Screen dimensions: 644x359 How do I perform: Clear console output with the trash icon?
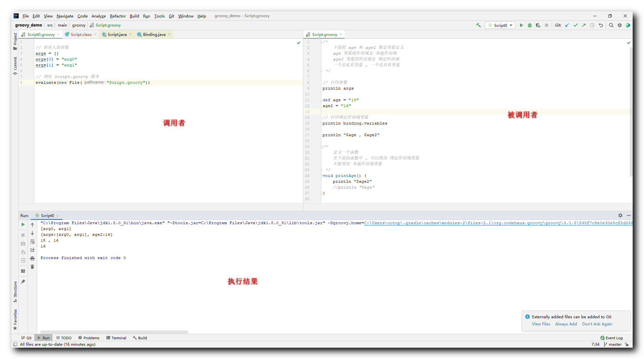click(x=32, y=267)
